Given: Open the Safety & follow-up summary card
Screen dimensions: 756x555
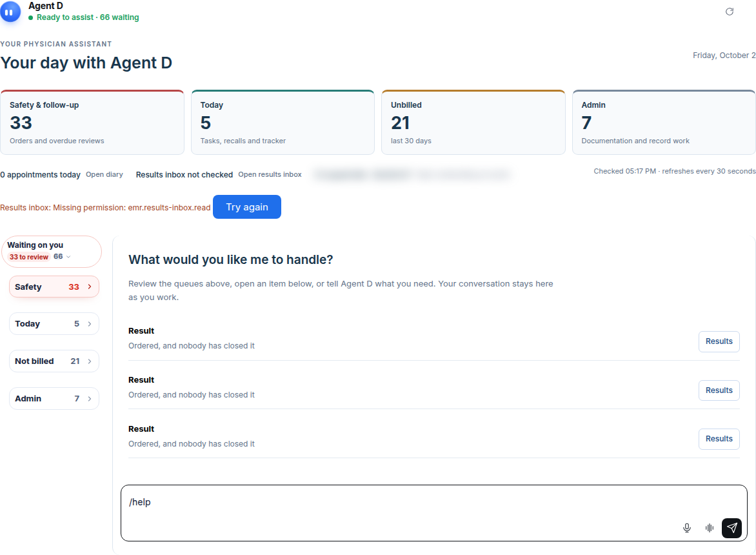Looking at the screenshot, I should click(x=92, y=123).
